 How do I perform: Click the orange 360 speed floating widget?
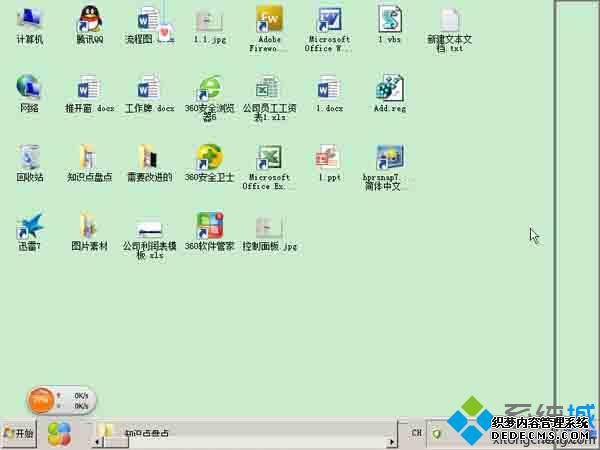tap(42, 400)
